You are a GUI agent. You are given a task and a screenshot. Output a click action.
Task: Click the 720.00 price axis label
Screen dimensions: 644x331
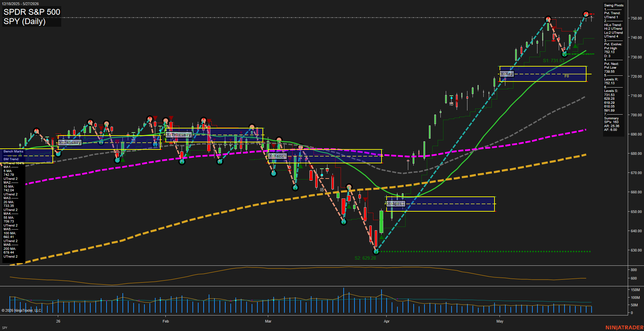tap(636, 76)
